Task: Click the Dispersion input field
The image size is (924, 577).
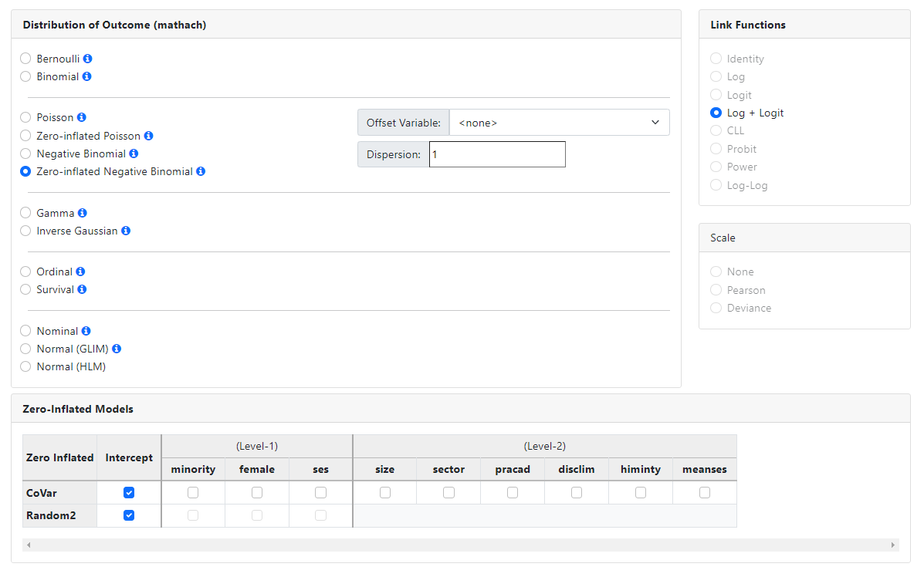Action: tap(497, 154)
